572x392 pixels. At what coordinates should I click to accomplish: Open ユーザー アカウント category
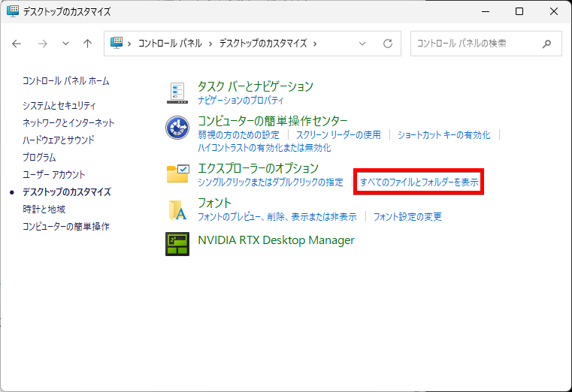pos(54,174)
